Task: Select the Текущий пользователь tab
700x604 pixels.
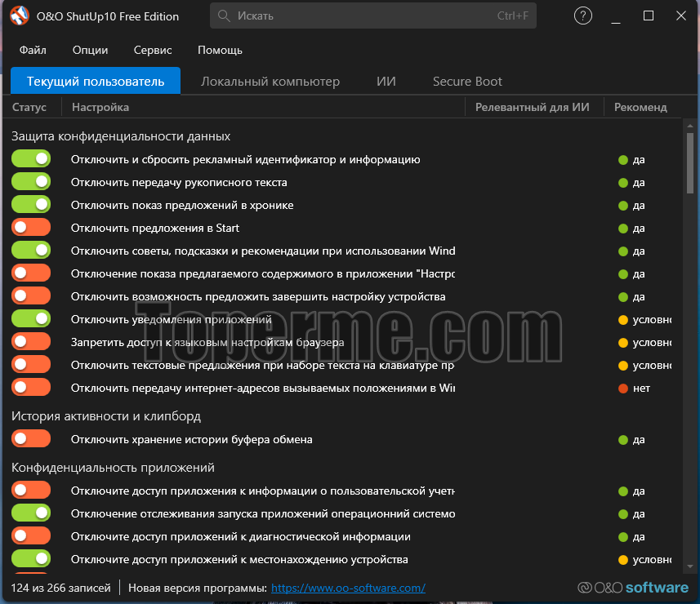Action: pyautogui.click(x=96, y=81)
